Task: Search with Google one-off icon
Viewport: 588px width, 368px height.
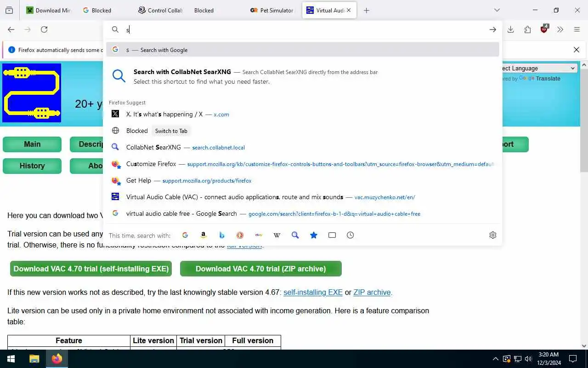Action: 185,235
